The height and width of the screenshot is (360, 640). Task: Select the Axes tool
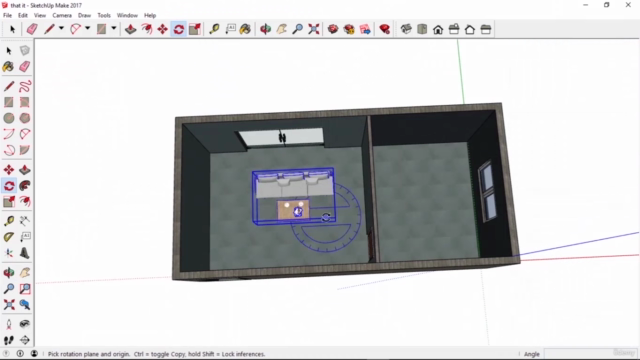point(9,253)
